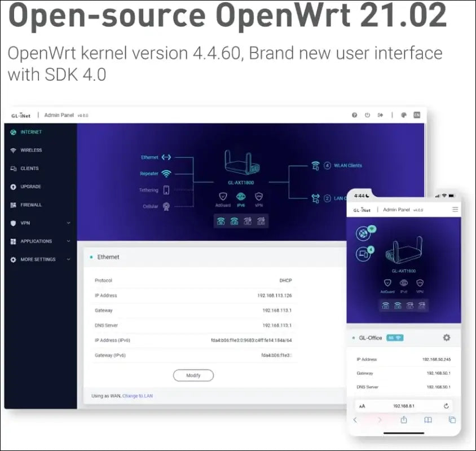Tap the reload icon in the phone browser
The width and height of the screenshot is (476, 451).
tap(446, 406)
